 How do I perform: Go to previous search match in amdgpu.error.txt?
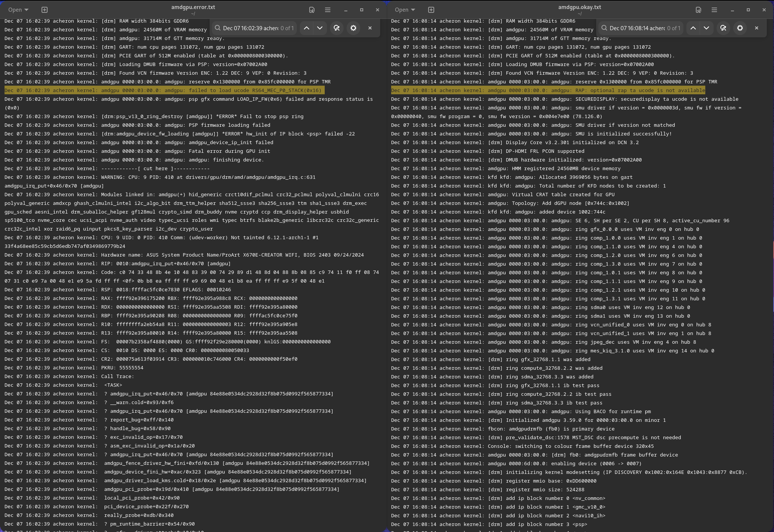[x=307, y=28]
